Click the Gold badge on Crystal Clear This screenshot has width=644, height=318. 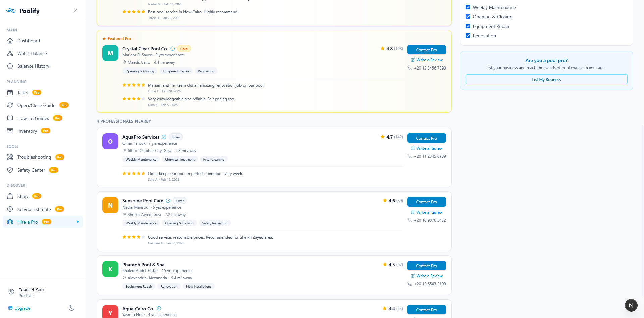(184, 49)
